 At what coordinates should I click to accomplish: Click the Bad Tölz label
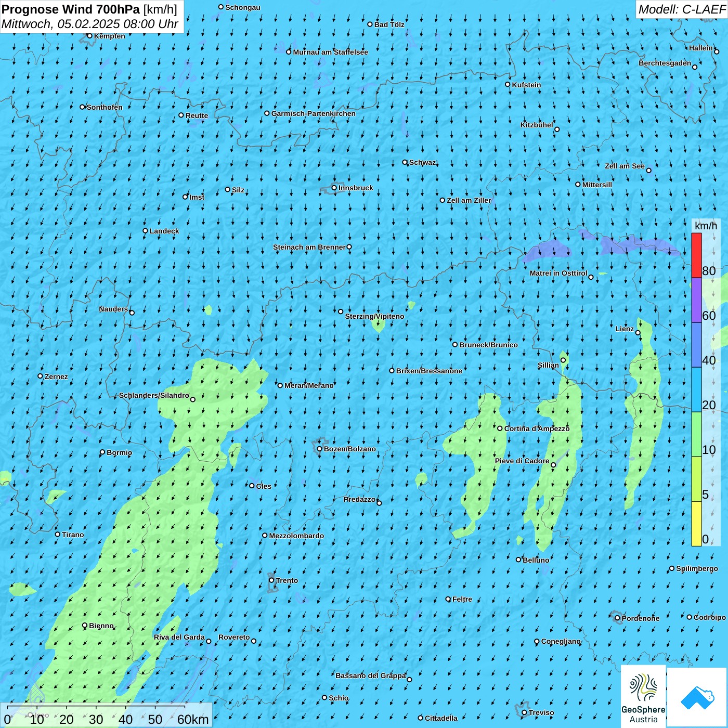tap(389, 24)
